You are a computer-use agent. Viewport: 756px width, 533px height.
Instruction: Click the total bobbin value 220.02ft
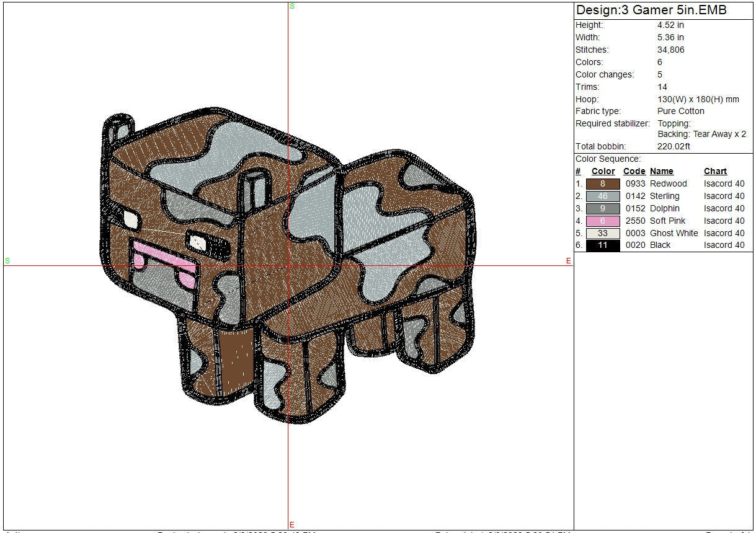pyautogui.click(x=674, y=147)
